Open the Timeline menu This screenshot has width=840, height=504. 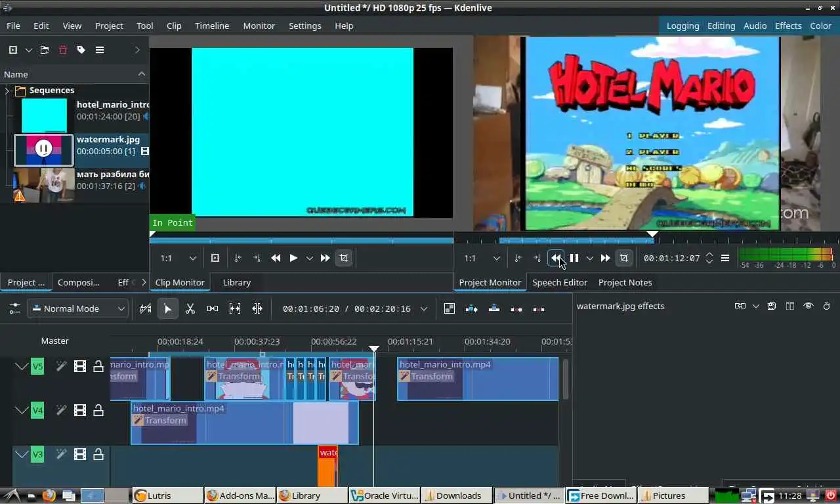[x=212, y=26]
